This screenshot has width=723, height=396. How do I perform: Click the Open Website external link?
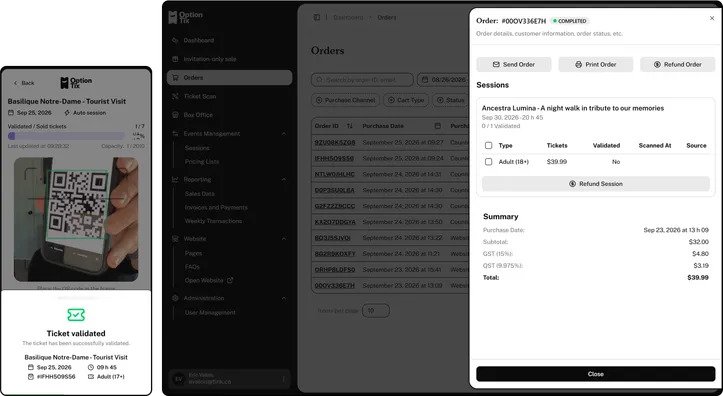click(209, 280)
